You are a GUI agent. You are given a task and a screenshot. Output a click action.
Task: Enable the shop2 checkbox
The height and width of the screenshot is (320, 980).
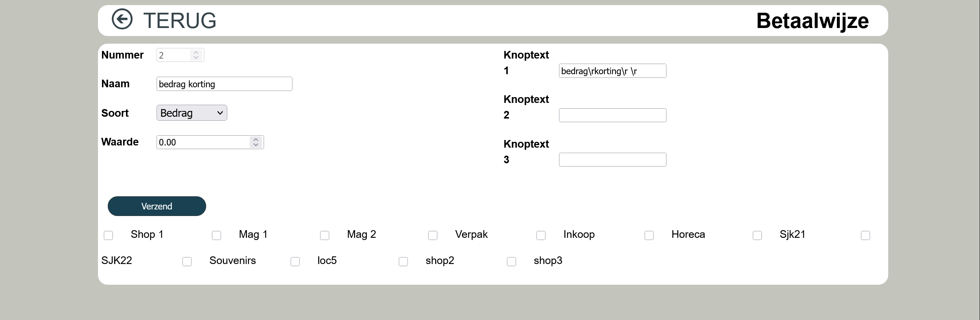click(x=403, y=261)
